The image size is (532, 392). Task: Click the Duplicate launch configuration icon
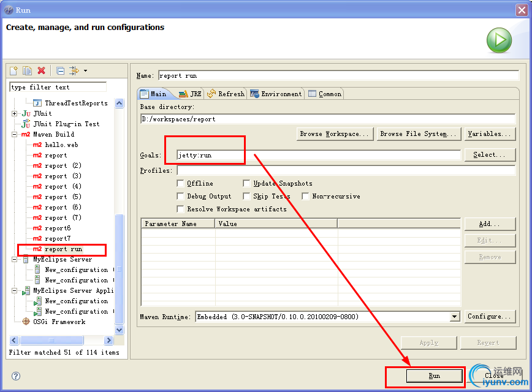27,70
